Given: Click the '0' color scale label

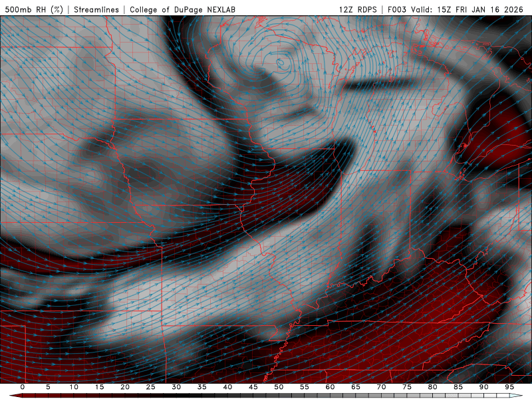Looking at the screenshot, I should tap(23, 387).
